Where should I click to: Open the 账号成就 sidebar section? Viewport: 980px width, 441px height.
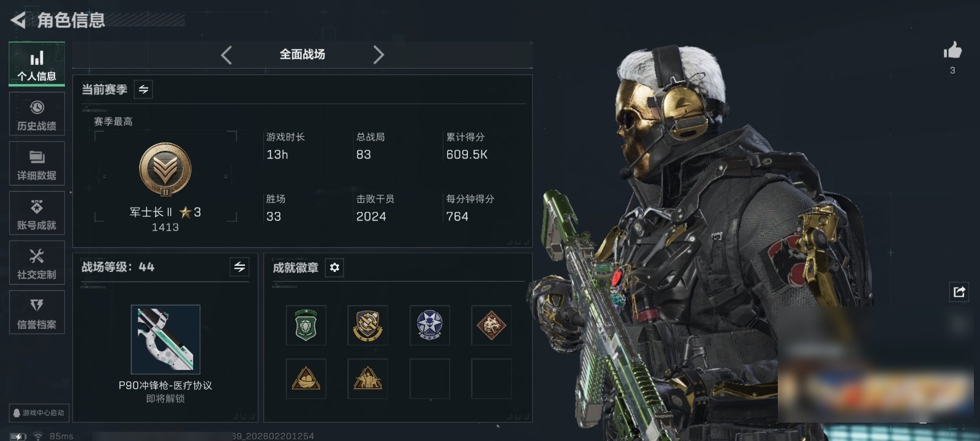37,213
